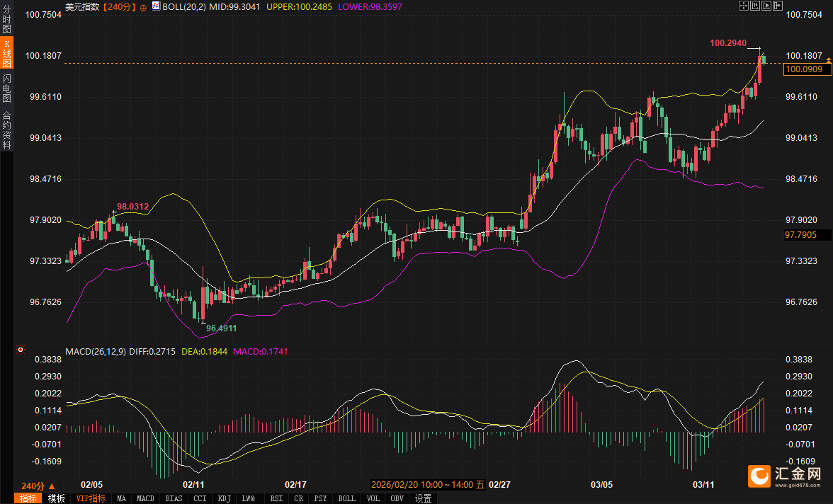The image size is (833, 504).
Task: Click the orange circled-plus icon beside 240分
Action: [144, 7]
